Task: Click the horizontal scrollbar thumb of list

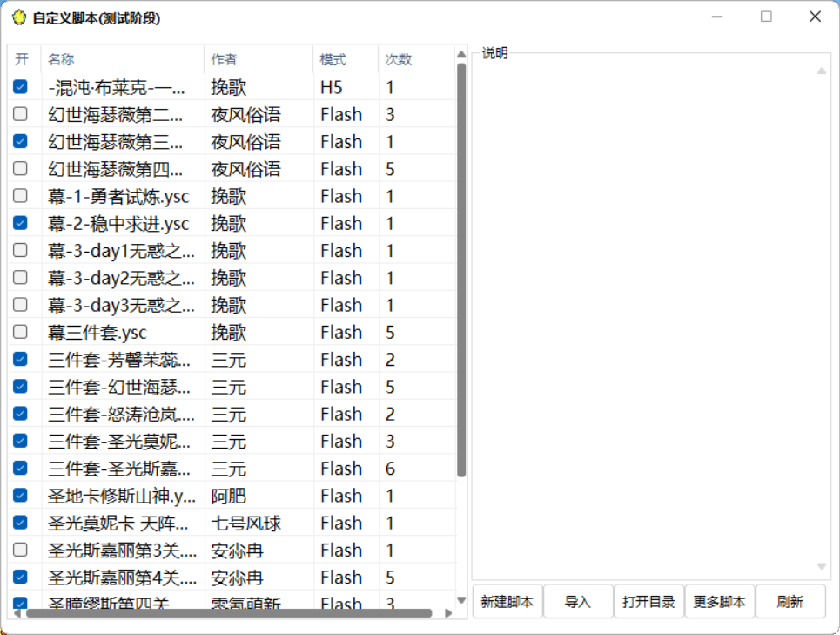Action: pyautogui.click(x=229, y=613)
